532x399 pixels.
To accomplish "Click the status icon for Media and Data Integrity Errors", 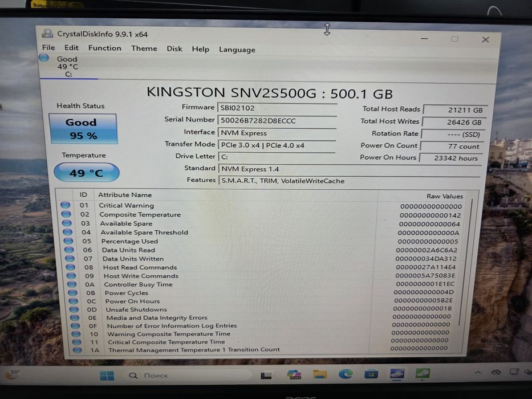I will 75,317.
